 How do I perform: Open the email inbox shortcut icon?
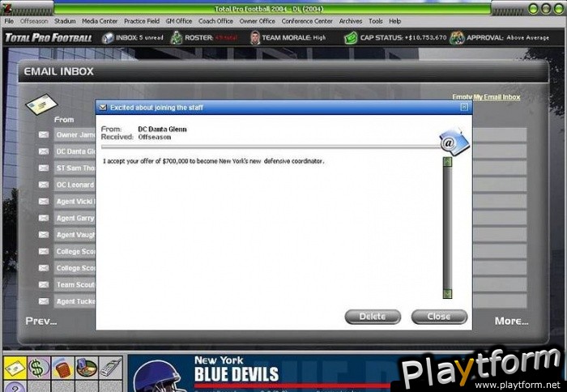point(15,369)
